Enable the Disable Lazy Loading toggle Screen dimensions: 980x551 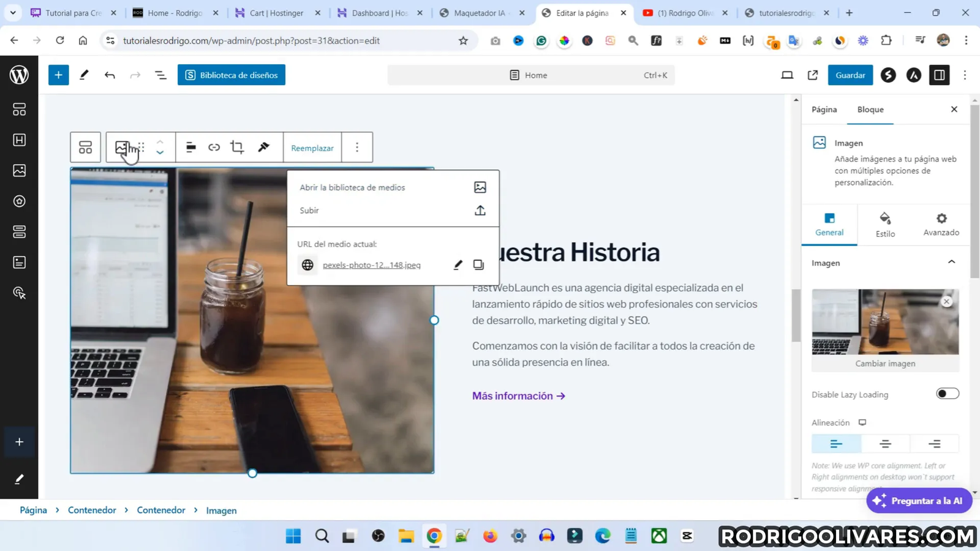[x=947, y=393]
